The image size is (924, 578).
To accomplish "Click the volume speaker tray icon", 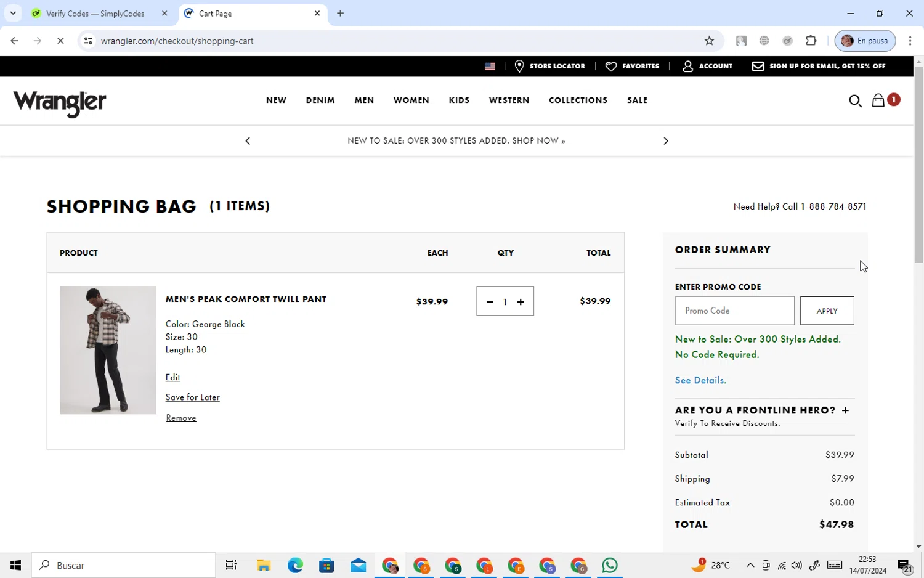I will click(x=796, y=565).
